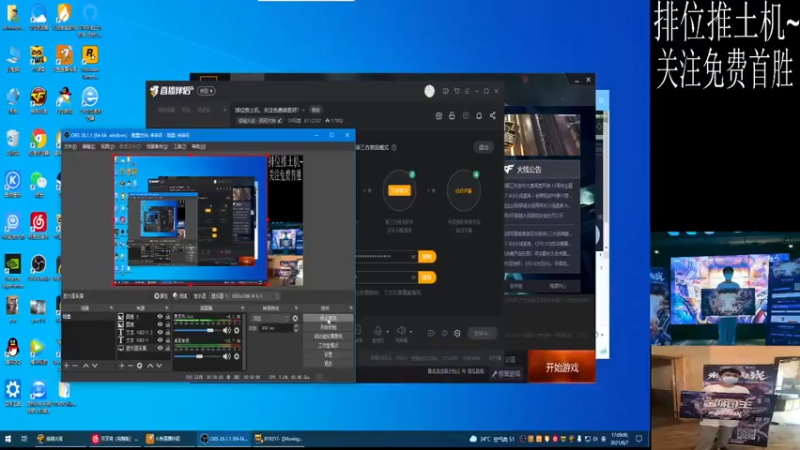
Task: Open 工具(T) menu in OBS
Action: pos(180,146)
